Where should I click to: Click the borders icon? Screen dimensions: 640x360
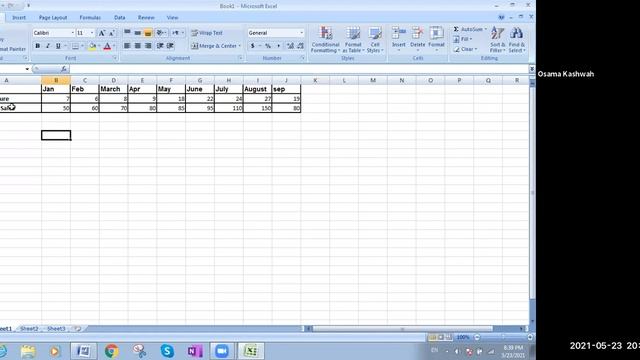pyautogui.click(x=75, y=46)
